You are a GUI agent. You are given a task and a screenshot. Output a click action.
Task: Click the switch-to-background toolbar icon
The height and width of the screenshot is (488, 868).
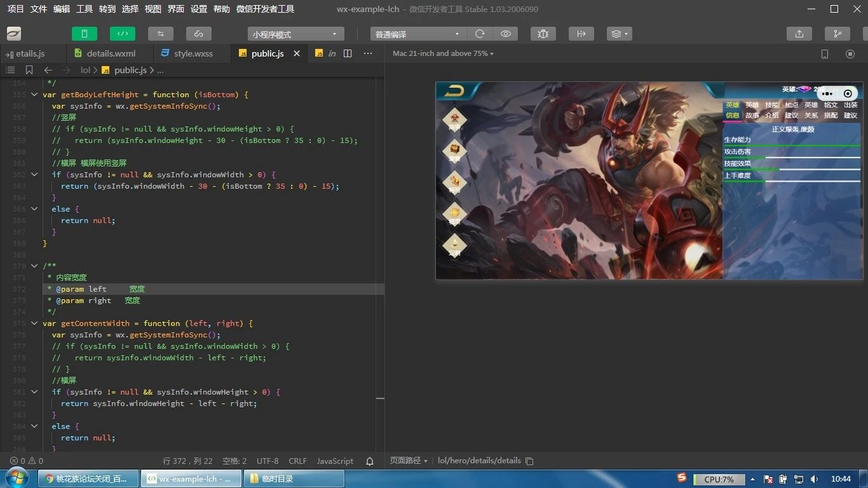coord(581,34)
